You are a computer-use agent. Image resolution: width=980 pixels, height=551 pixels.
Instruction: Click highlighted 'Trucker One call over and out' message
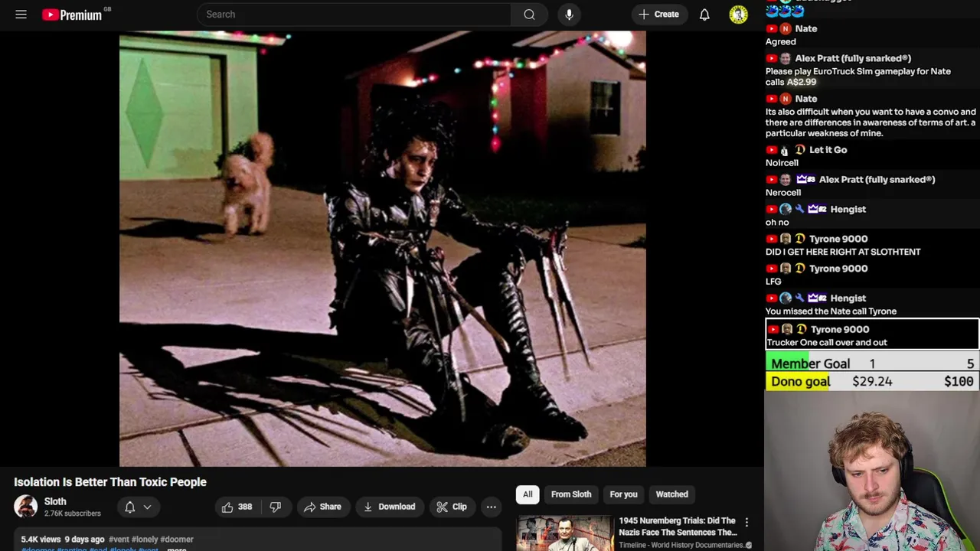(x=872, y=335)
